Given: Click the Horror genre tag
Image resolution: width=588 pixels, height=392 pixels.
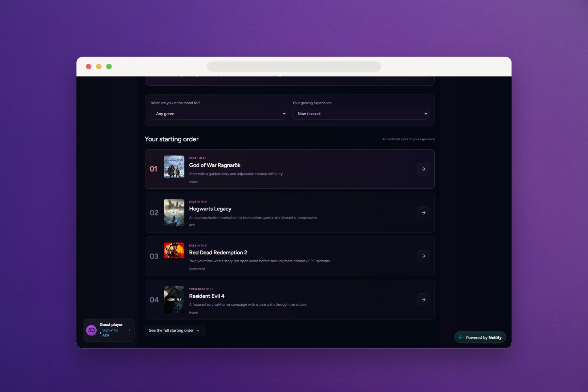Looking at the screenshot, I should [193, 313].
